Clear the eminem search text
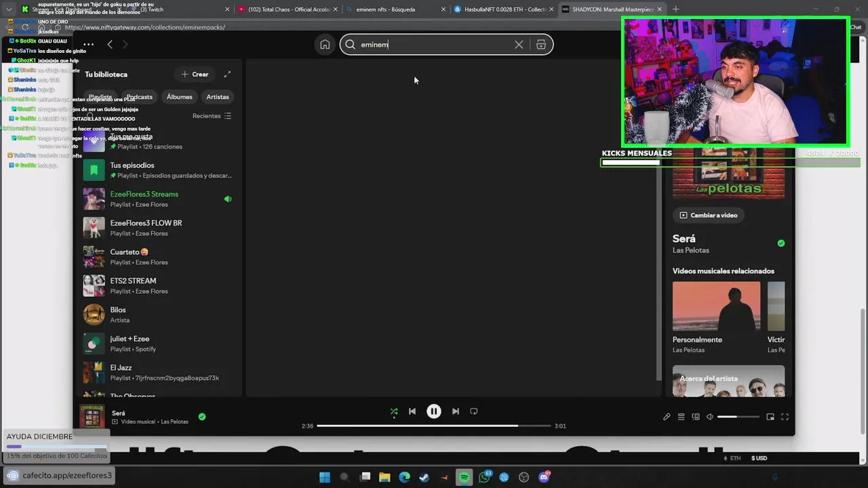868x488 pixels. tap(519, 45)
